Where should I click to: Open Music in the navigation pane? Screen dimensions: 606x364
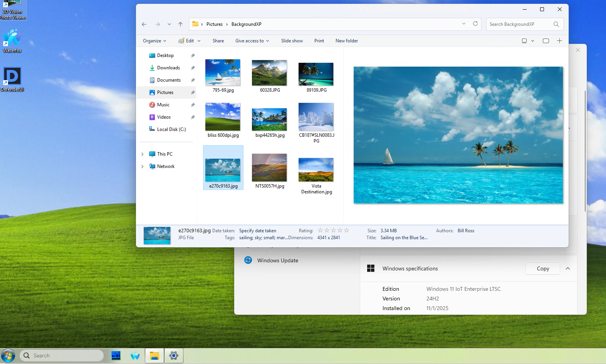(x=163, y=105)
